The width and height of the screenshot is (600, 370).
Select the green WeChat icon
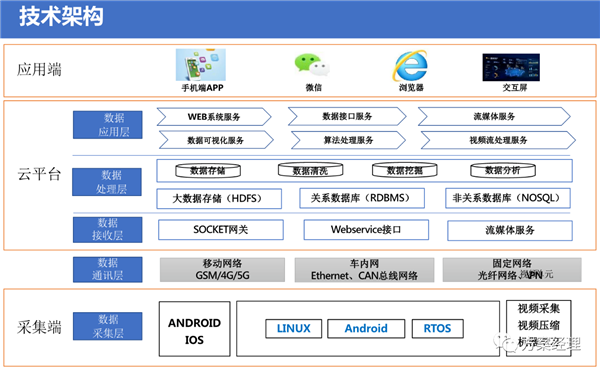[312, 65]
